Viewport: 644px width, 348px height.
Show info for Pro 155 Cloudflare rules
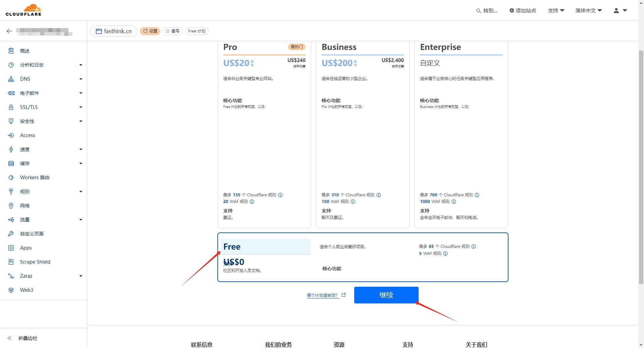tap(280, 195)
